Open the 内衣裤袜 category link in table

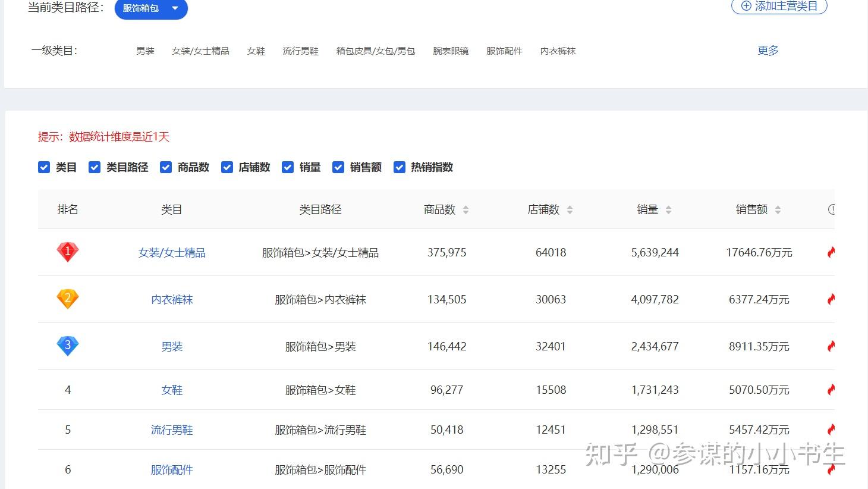(x=172, y=300)
